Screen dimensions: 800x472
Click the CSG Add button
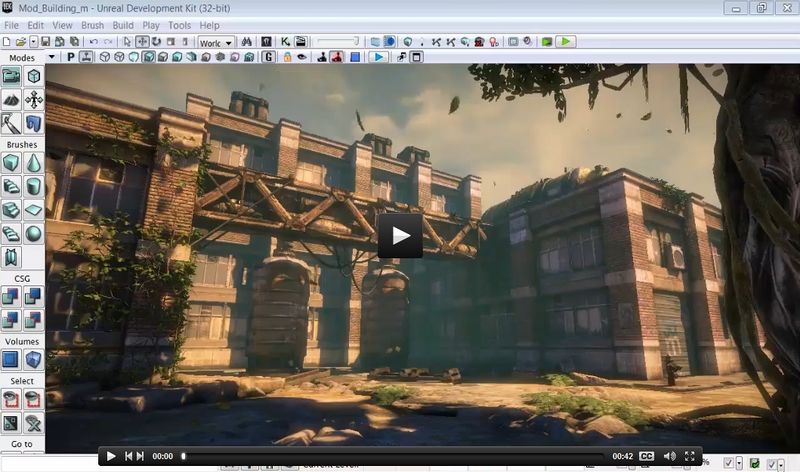[11, 296]
